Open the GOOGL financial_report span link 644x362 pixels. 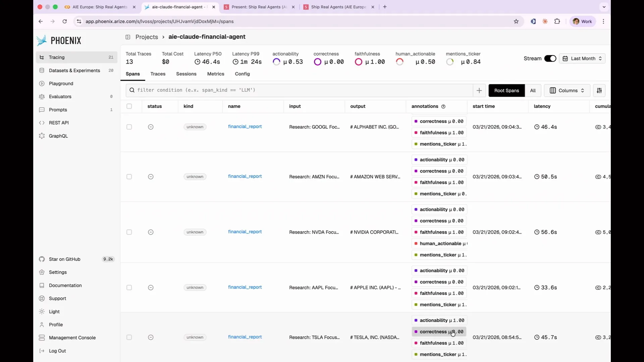245,127
